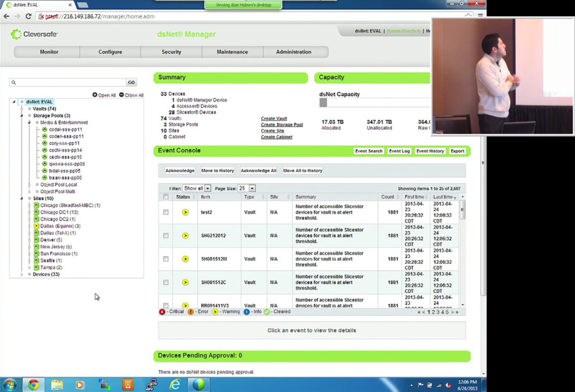Image resolution: width=575 pixels, height=392 pixels.
Task: Click the warning status icon for SH6212012
Action: click(x=185, y=235)
